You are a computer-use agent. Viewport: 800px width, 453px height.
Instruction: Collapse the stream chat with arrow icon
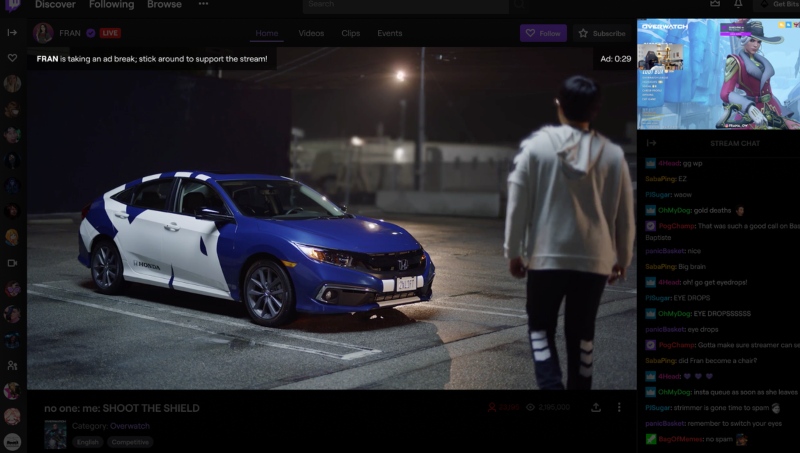coord(651,143)
